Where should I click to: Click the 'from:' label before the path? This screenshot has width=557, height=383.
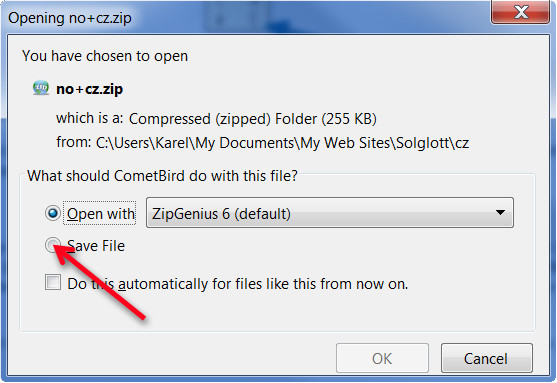[74, 142]
